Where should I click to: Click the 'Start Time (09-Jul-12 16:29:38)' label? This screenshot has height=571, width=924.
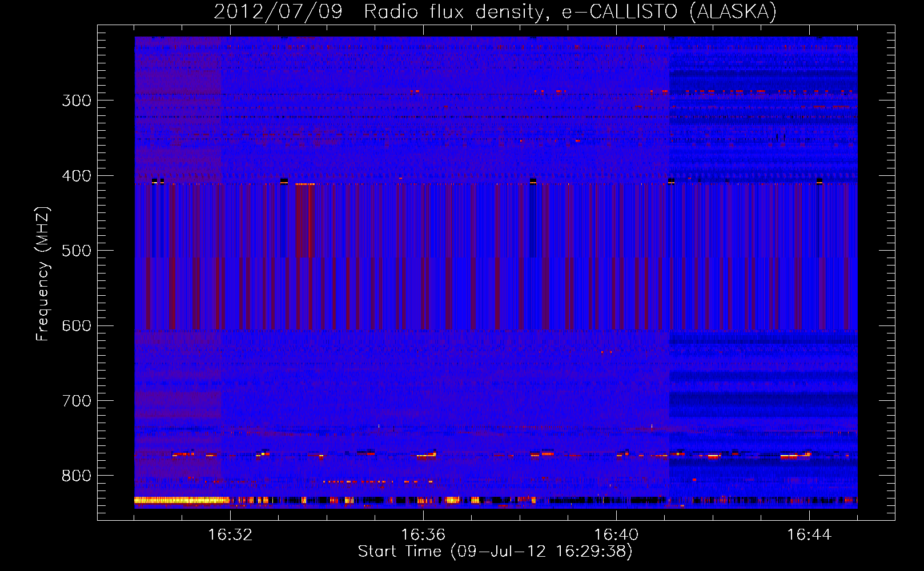495,551
